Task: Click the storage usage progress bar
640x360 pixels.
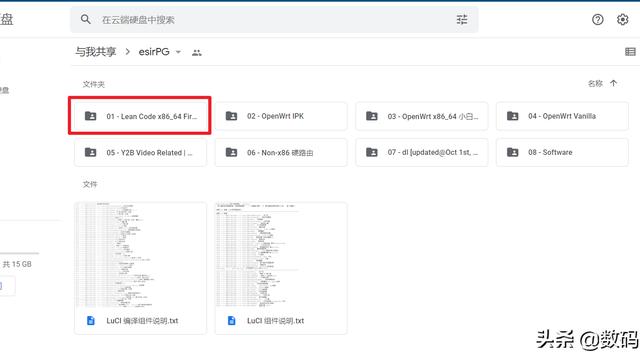Action: click(x=20, y=253)
